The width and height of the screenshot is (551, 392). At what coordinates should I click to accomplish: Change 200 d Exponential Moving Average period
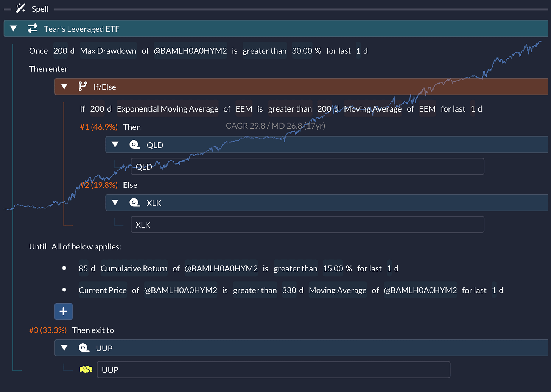pyautogui.click(x=97, y=109)
